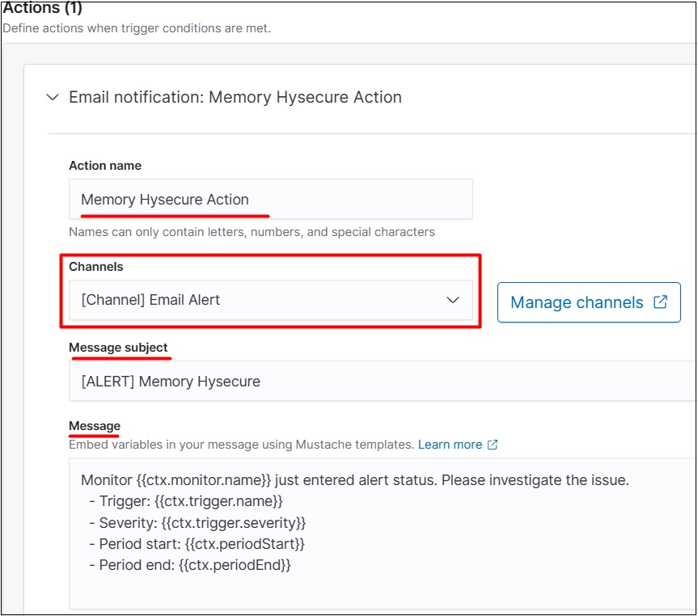Focus the [ALERT] Memory Hysecure subject field

point(380,382)
